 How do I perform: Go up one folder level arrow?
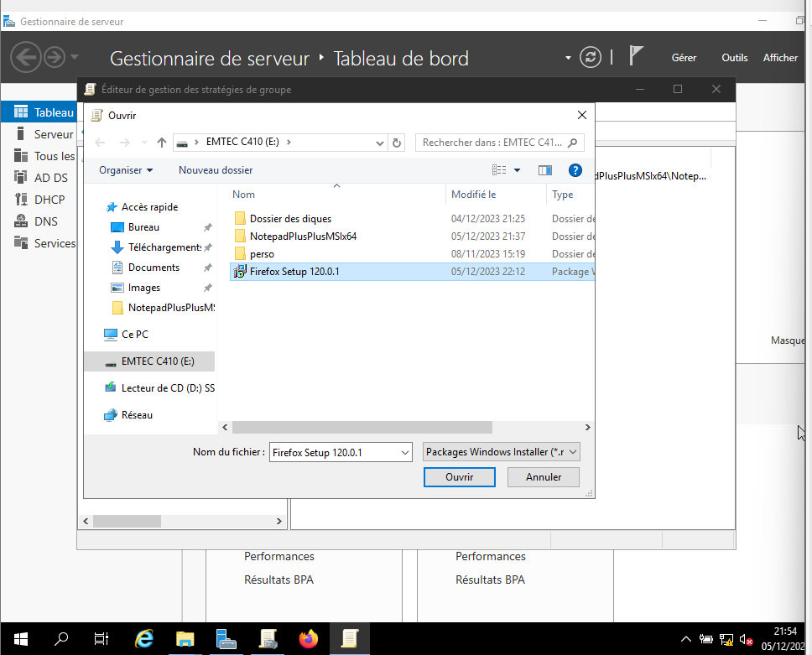pyautogui.click(x=162, y=143)
